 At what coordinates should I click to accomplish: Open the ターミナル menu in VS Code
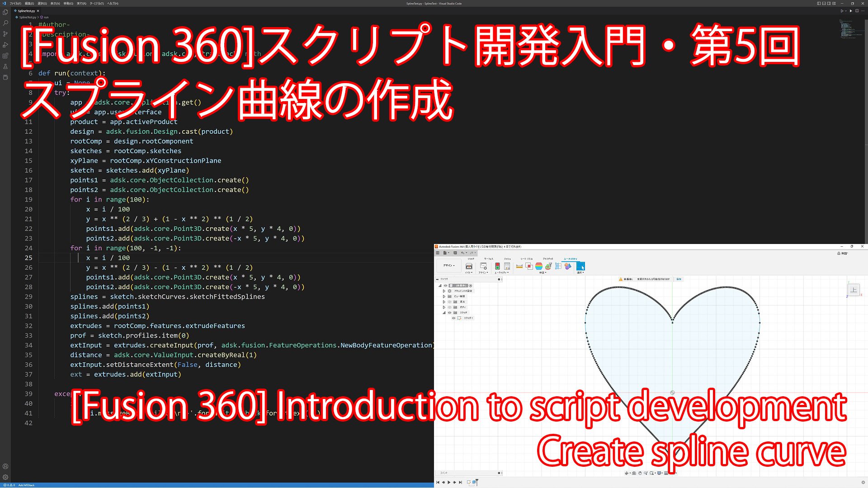click(97, 3)
